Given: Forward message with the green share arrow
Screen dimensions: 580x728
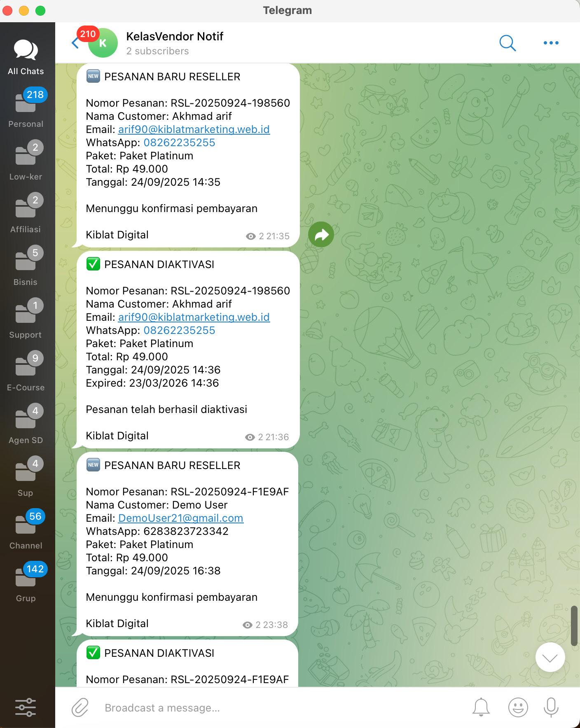Looking at the screenshot, I should (321, 235).
